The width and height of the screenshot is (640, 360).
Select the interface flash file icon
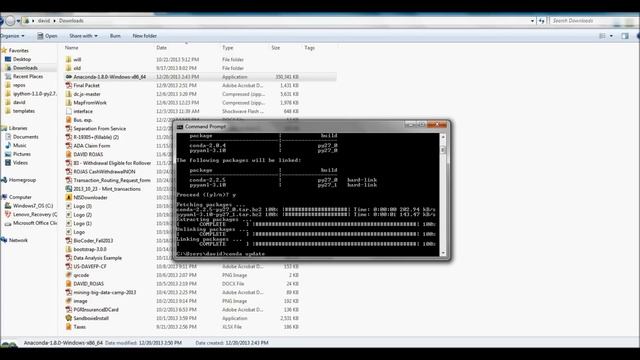(x=69, y=111)
